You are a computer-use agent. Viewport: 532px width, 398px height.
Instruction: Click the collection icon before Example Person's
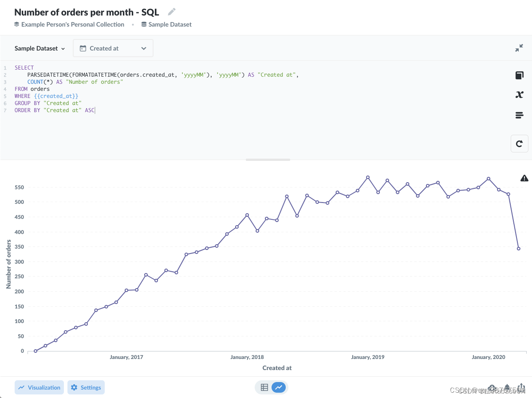pyautogui.click(x=16, y=24)
